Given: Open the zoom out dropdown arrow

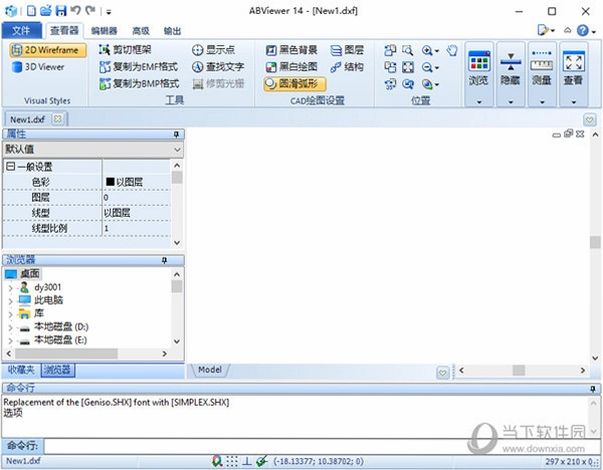Looking at the screenshot, I should pos(437,68).
